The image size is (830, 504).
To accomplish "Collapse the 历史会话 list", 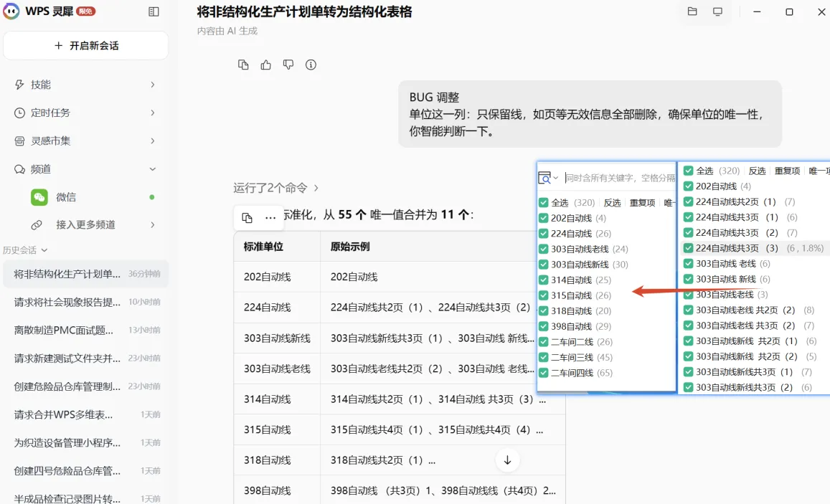I will tap(44, 250).
